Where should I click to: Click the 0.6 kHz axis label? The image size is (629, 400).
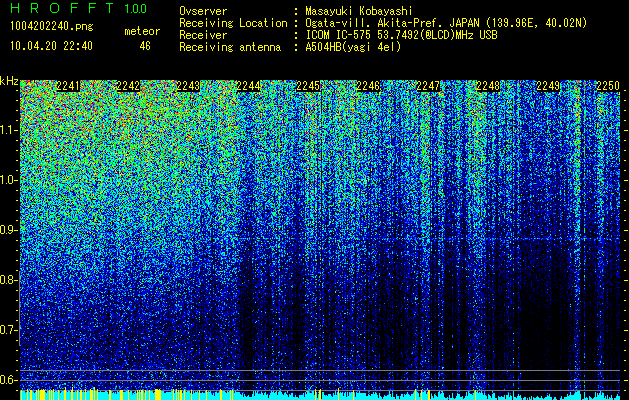tap(9, 380)
